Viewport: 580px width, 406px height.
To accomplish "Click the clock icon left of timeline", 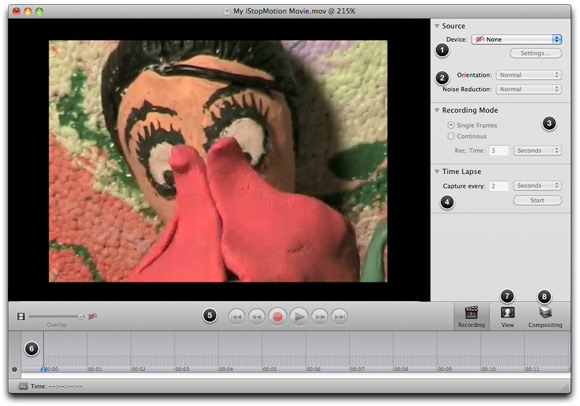I will tap(14, 369).
